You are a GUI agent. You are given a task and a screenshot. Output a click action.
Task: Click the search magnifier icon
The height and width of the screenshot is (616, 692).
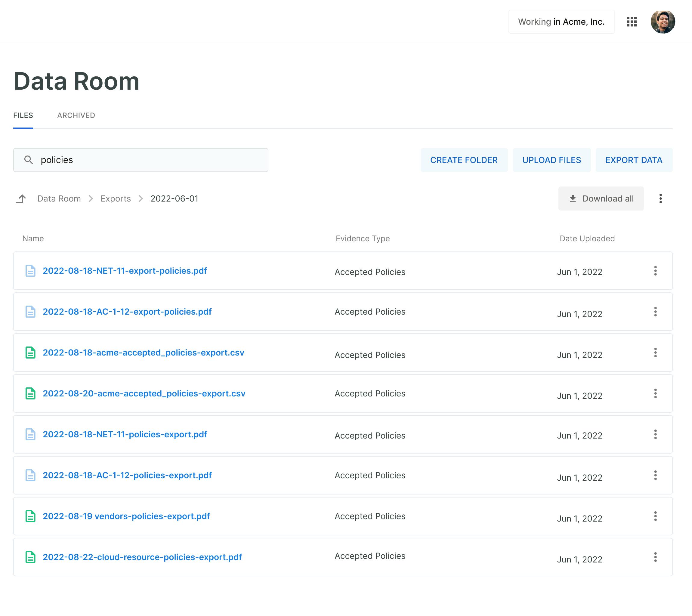point(29,160)
